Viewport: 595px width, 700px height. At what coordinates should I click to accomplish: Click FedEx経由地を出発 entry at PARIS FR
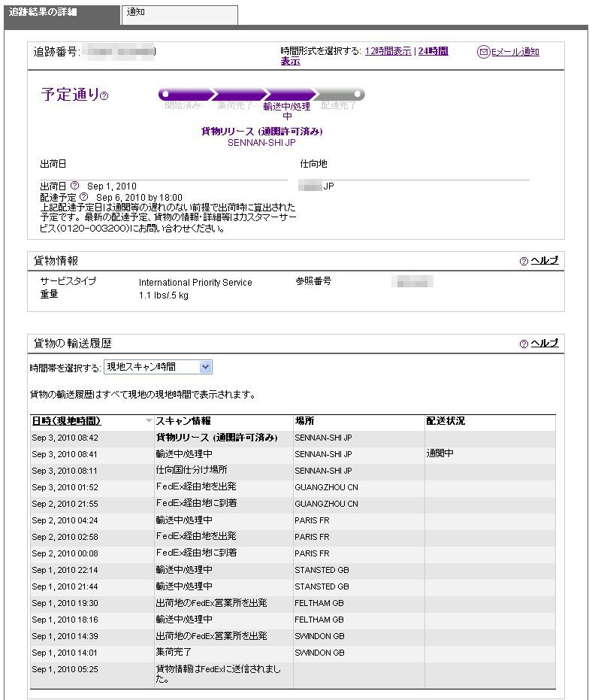196,536
